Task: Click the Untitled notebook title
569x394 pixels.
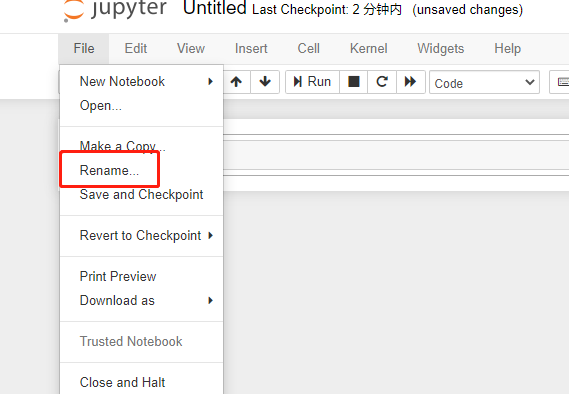Action: [x=215, y=9]
